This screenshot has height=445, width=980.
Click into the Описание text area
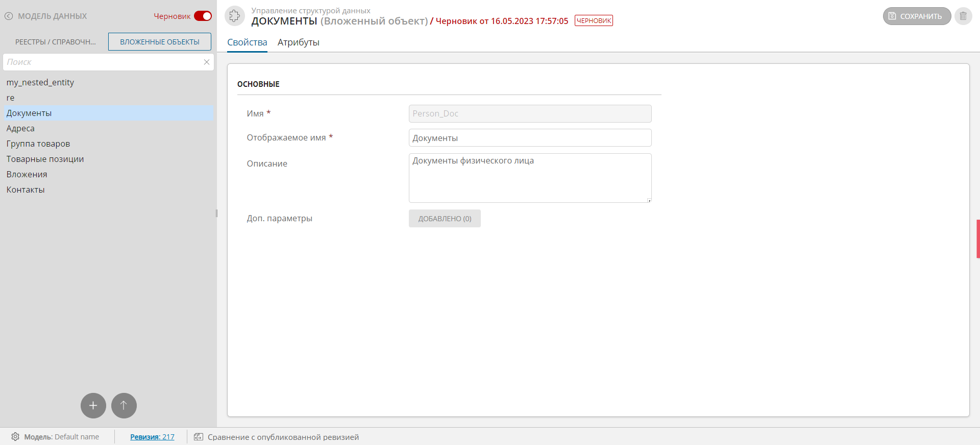click(x=530, y=178)
